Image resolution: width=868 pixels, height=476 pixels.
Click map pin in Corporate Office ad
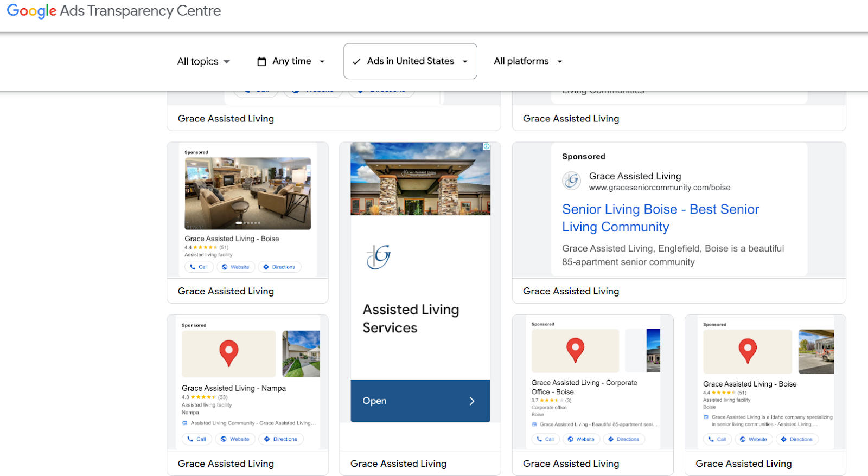pos(575,350)
